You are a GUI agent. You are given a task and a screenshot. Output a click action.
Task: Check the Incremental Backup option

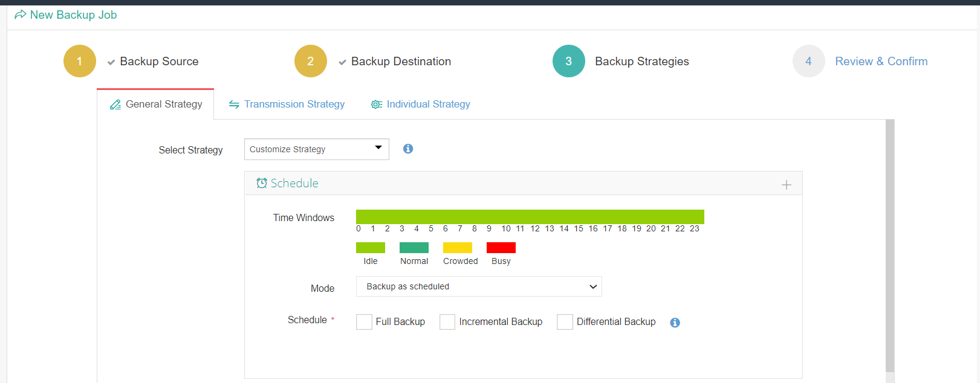447,322
